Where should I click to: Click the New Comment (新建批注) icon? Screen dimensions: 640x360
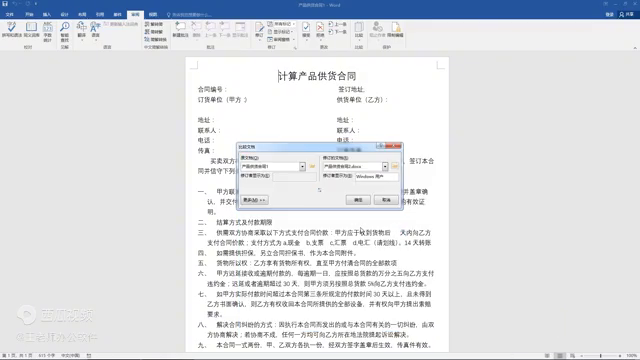(180, 30)
